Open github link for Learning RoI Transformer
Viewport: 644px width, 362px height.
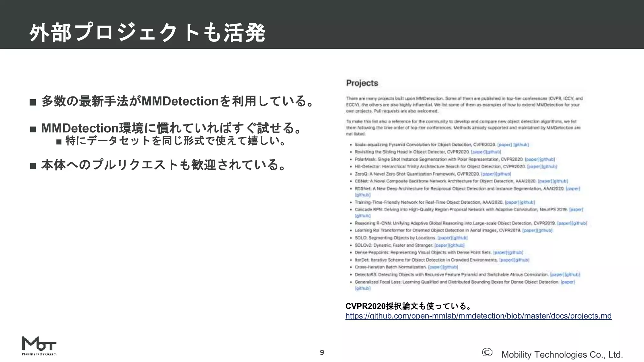pyautogui.click(x=545, y=231)
